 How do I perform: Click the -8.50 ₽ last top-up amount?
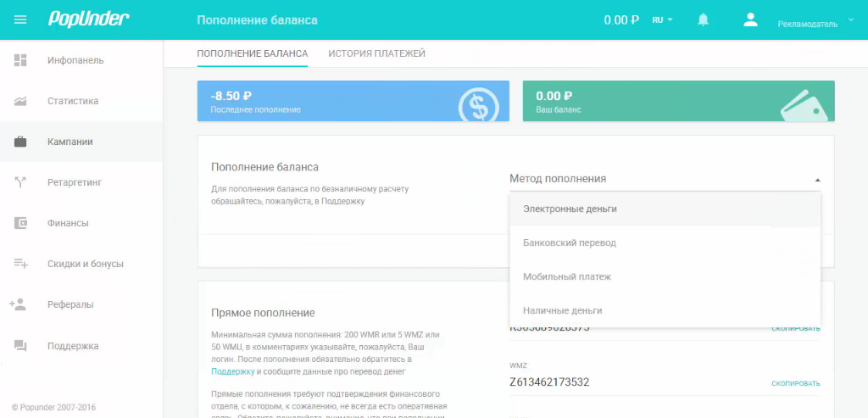coord(231,96)
